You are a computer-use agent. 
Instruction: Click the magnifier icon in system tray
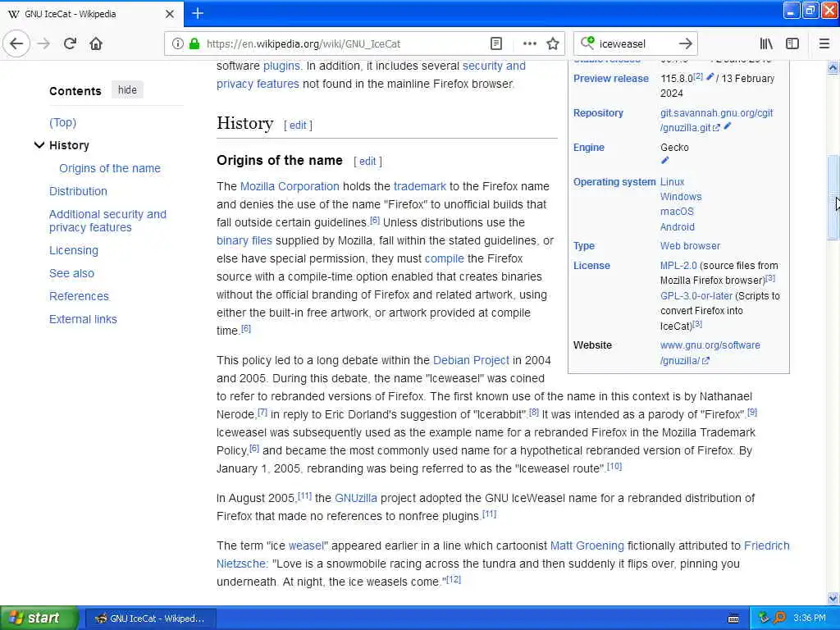tap(779, 618)
